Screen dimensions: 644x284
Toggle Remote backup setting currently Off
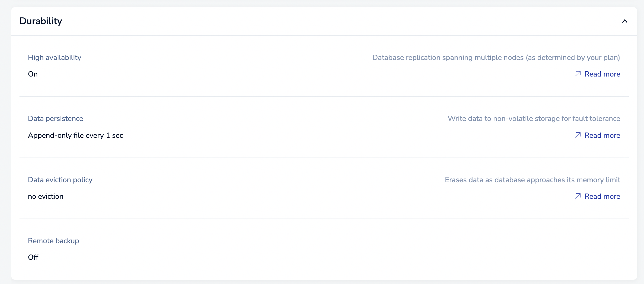[33, 257]
